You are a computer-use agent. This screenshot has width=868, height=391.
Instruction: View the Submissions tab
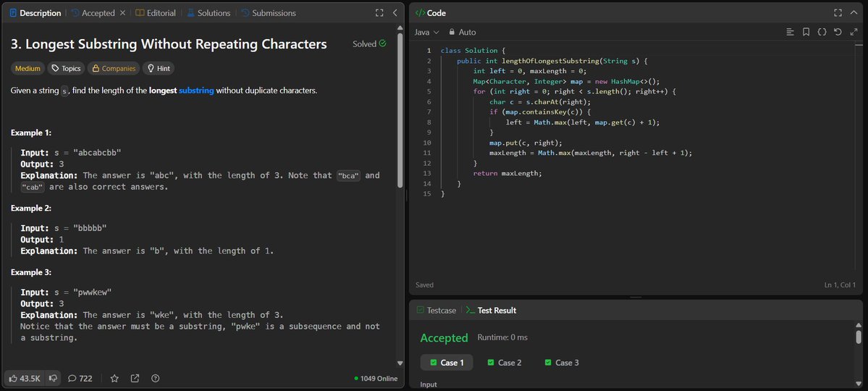269,13
